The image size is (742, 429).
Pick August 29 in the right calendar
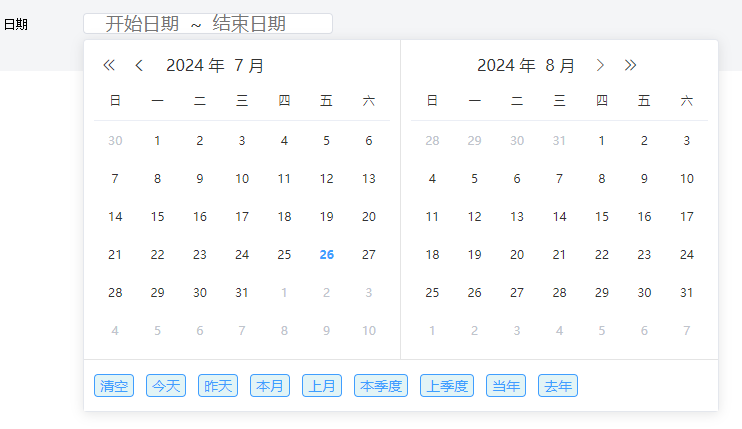click(601, 292)
